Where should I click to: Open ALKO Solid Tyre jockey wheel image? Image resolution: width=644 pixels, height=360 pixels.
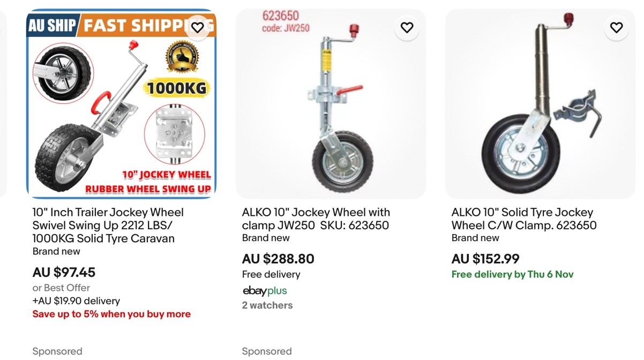pos(540,107)
